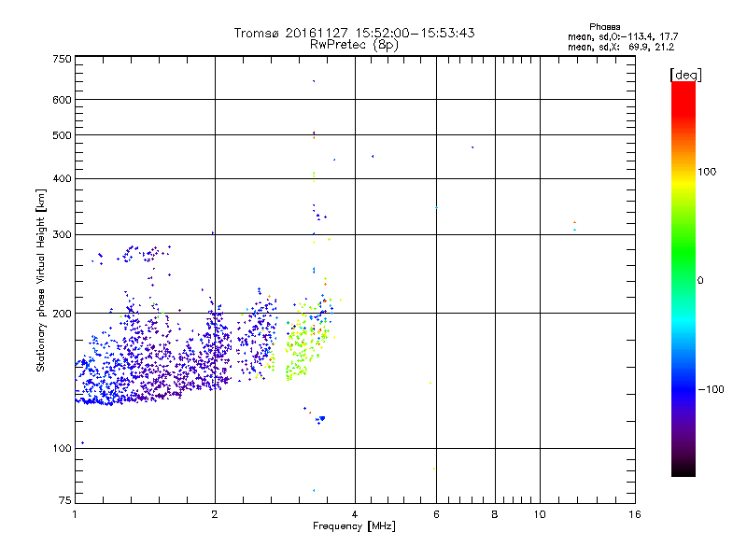Click the '100' colorbar tick label
The width and height of the screenshot is (747, 560).
coord(707,172)
